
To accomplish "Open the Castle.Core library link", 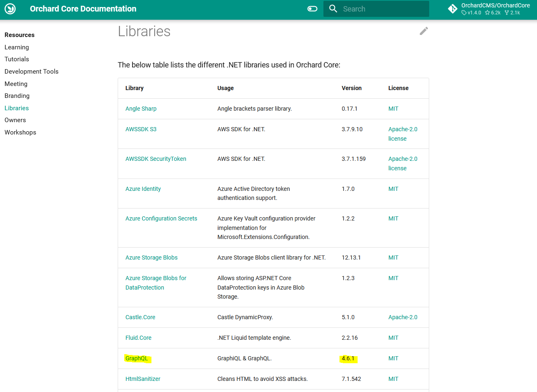I will coord(140,317).
